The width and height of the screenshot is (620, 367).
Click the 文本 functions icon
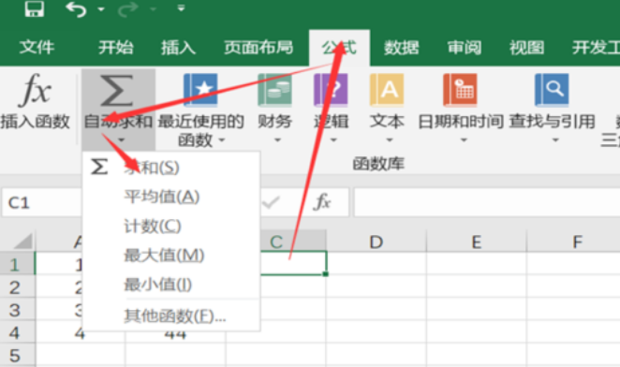387,90
